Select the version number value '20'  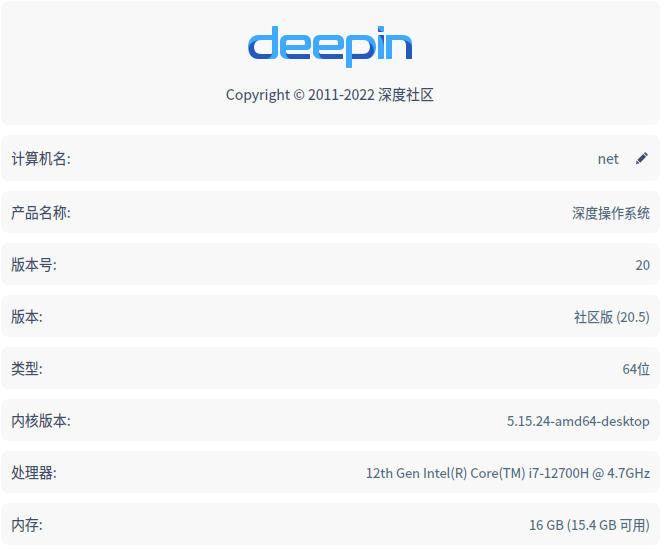[x=642, y=265]
